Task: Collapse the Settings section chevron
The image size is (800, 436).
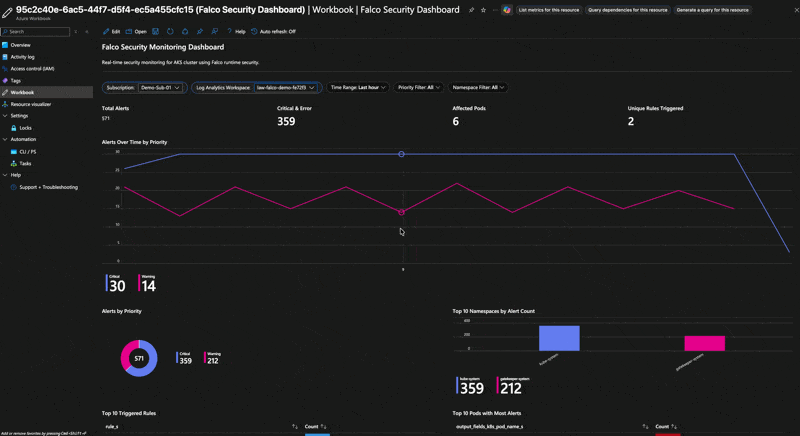Action: click(5, 116)
